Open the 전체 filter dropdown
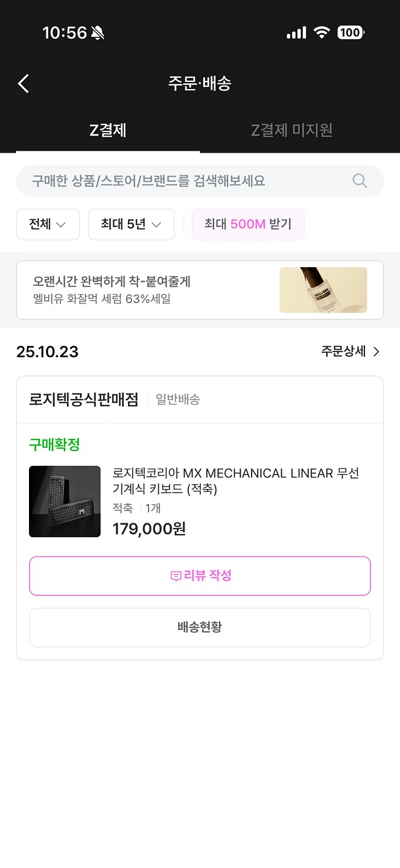This screenshot has height=868, width=400. coord(48,224)
